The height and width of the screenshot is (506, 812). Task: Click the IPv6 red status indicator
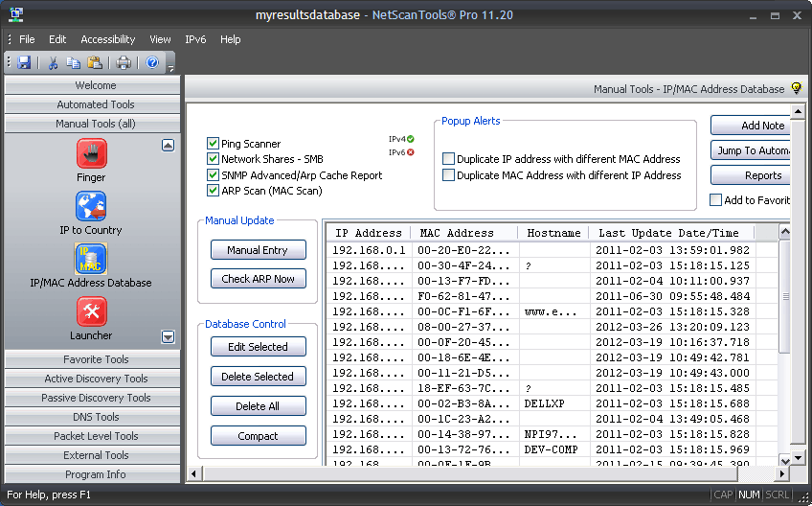tap(411, 152)
